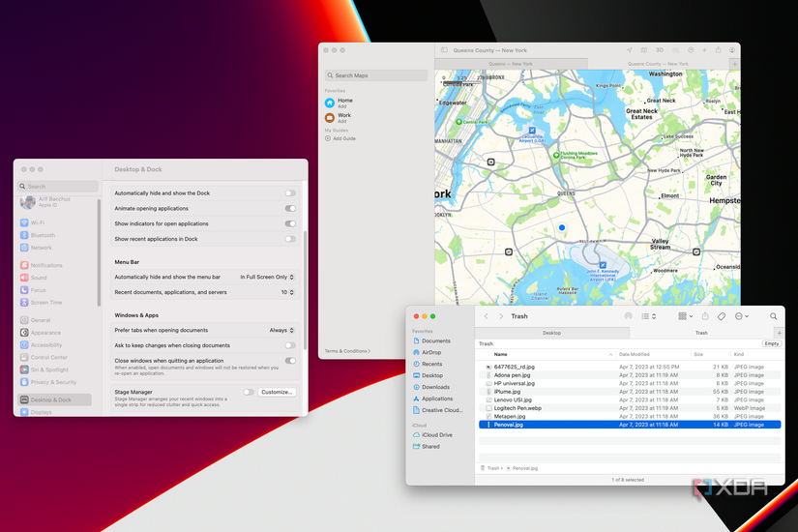Open the account icon in Maps toolbar
798x532 pixels.
pyautogui.click(x=732, y=50)
